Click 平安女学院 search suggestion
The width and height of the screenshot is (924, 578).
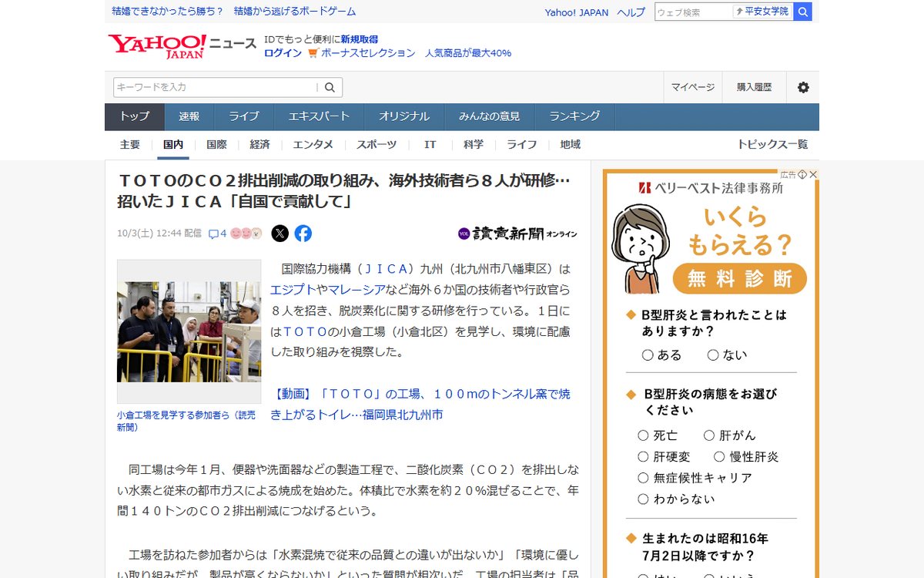pos(763,12)
